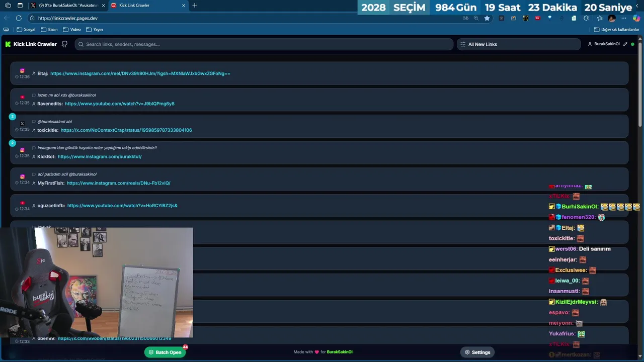Click the sender name Eltaj in first row

(x=43, y=73)
